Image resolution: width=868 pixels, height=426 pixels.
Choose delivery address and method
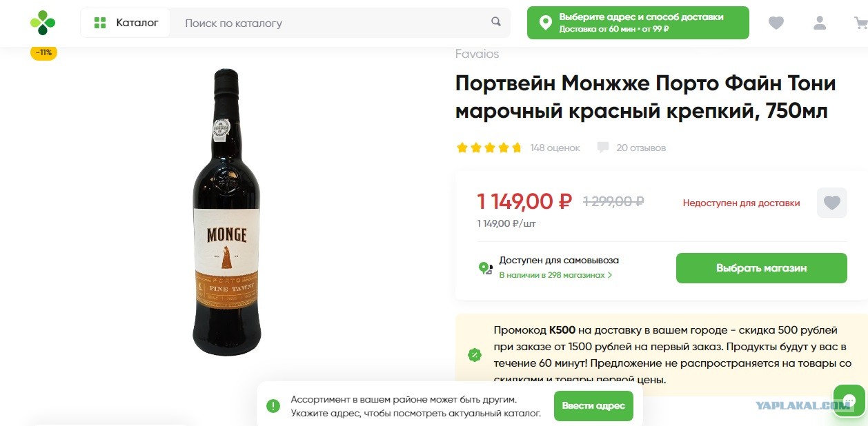[x=638, y=23]
